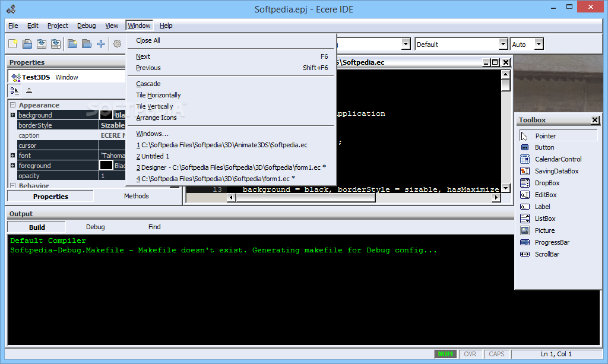This screenshot has width=608, height=364.
Task: Choose Arrange Icons from Window menu
Action: coord(231,118)
